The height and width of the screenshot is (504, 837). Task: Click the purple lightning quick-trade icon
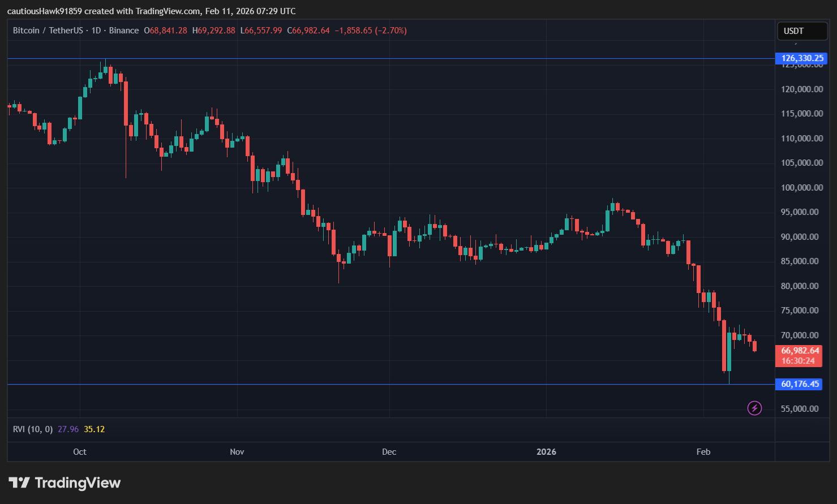[x=754, y=408]
